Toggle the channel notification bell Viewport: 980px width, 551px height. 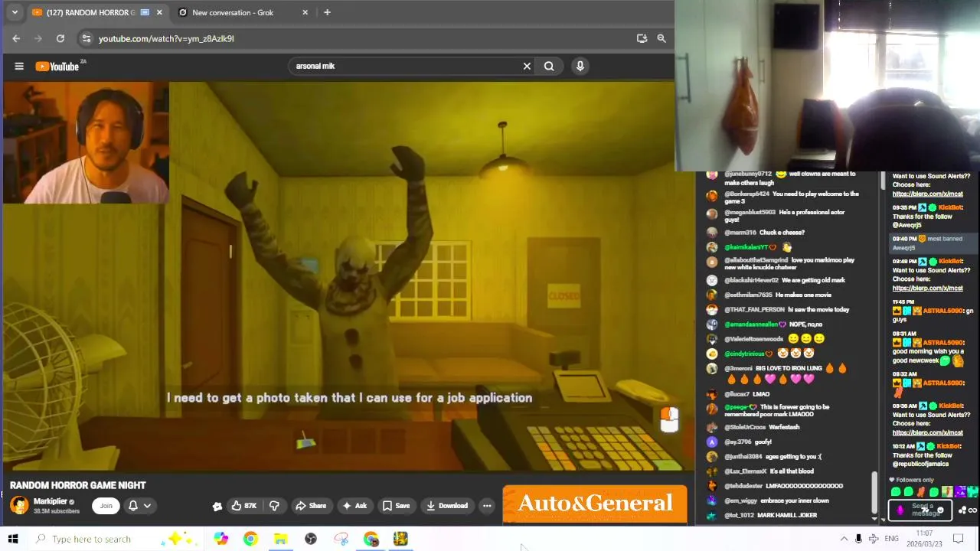[x=133, y=506]
